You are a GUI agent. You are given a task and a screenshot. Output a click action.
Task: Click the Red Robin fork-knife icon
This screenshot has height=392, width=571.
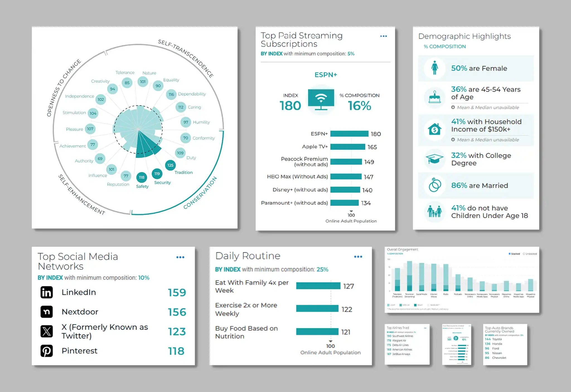[456, 338]
